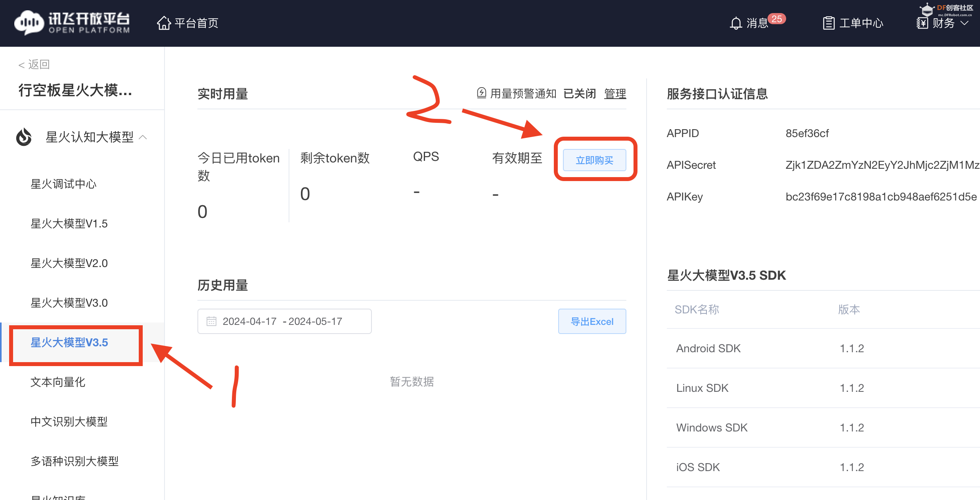Viewport: 980px width, 500px height.
Task: Open the date range picker 2024-04-17 - 2024-05-17
Action: pos(284,321)
